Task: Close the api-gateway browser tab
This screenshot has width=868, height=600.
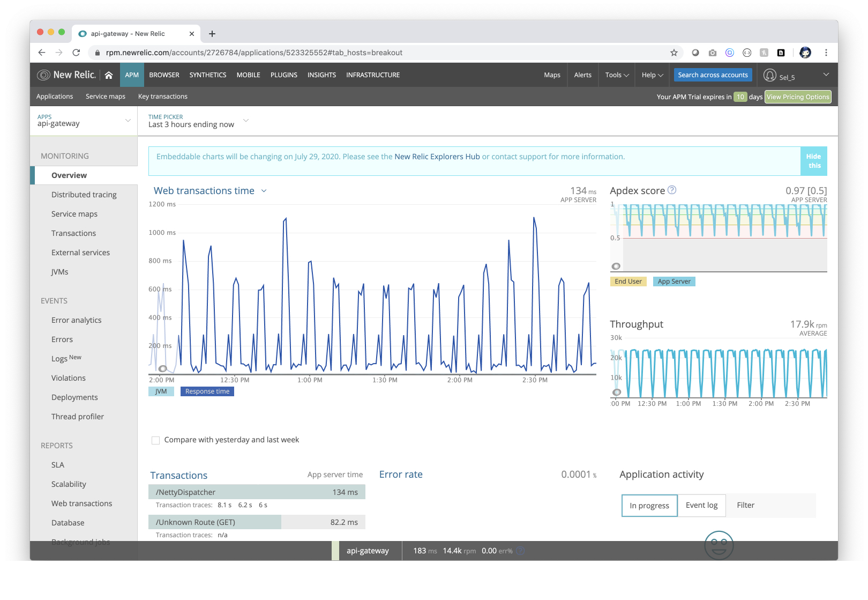Action: coord(192,34)
